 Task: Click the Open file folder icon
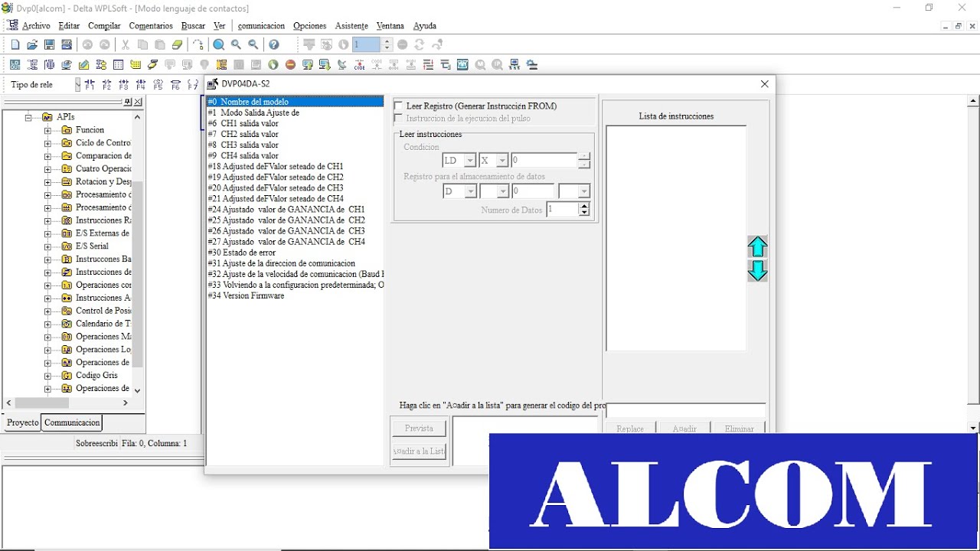(x=32, y=45)
